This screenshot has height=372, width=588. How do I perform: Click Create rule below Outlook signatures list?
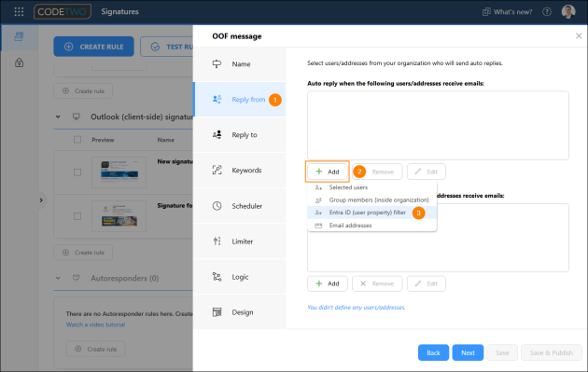click(x=83, y=252)
